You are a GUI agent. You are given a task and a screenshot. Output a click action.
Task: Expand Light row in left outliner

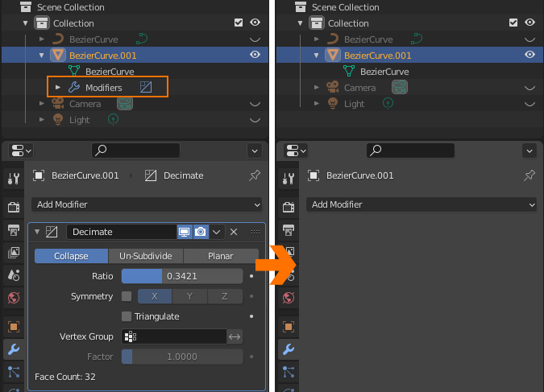[42, 120]
